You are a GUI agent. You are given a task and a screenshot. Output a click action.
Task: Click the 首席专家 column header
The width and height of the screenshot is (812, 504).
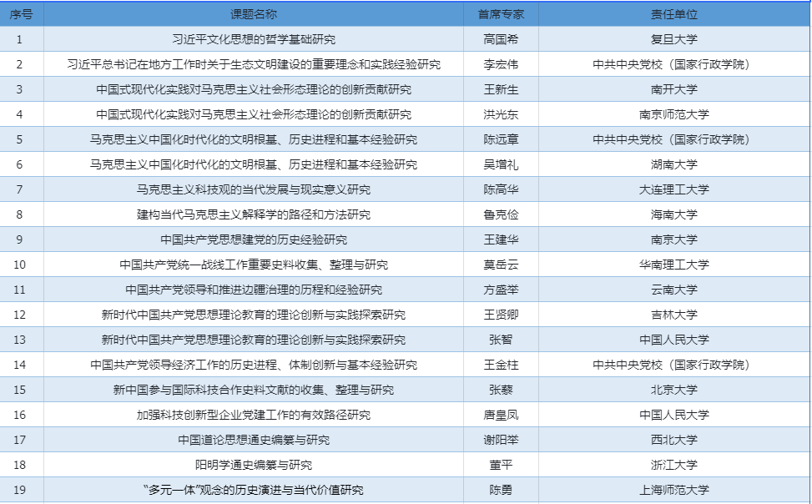501,14
